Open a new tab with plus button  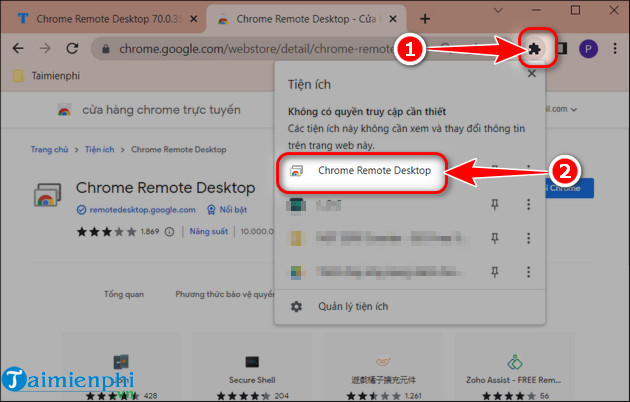point(425,18)
